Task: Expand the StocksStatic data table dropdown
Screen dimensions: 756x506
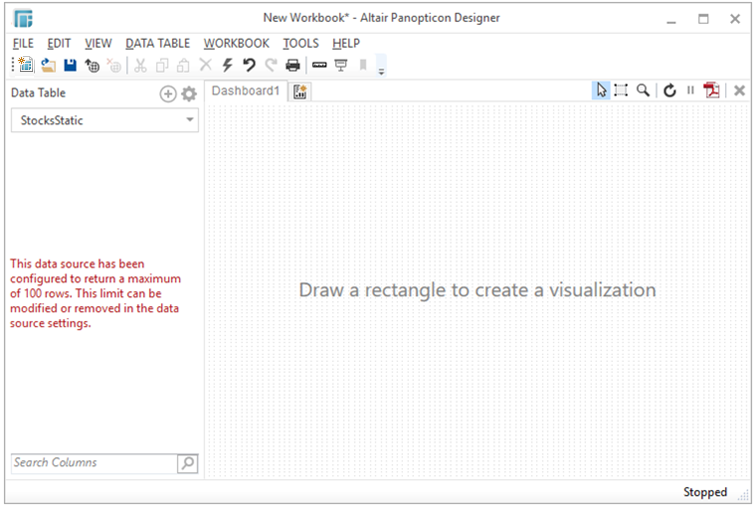Action: tap(189, 121)
